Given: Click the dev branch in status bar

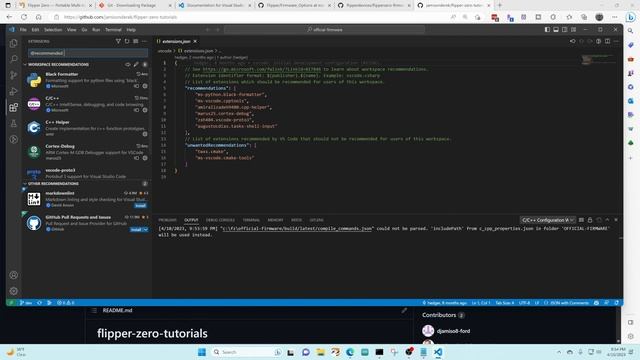Looking at the screenshot, I should point(26,303).
